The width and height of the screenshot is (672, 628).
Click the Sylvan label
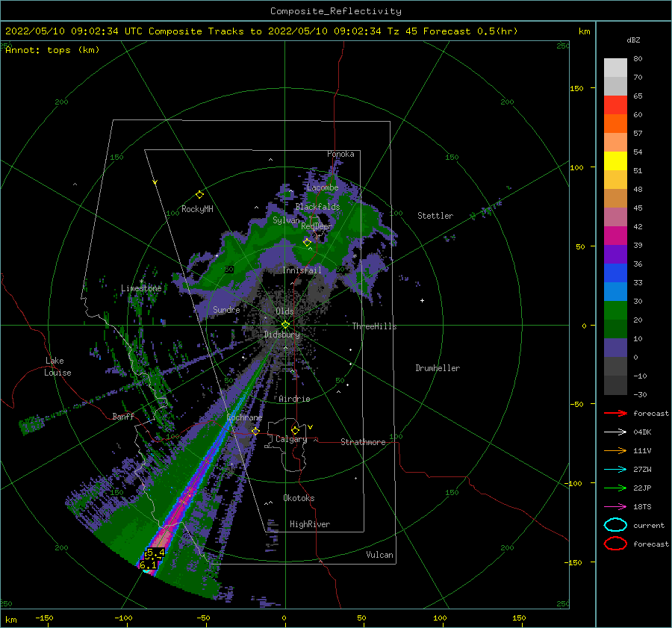pyautogui.click(x=286, y=220)
